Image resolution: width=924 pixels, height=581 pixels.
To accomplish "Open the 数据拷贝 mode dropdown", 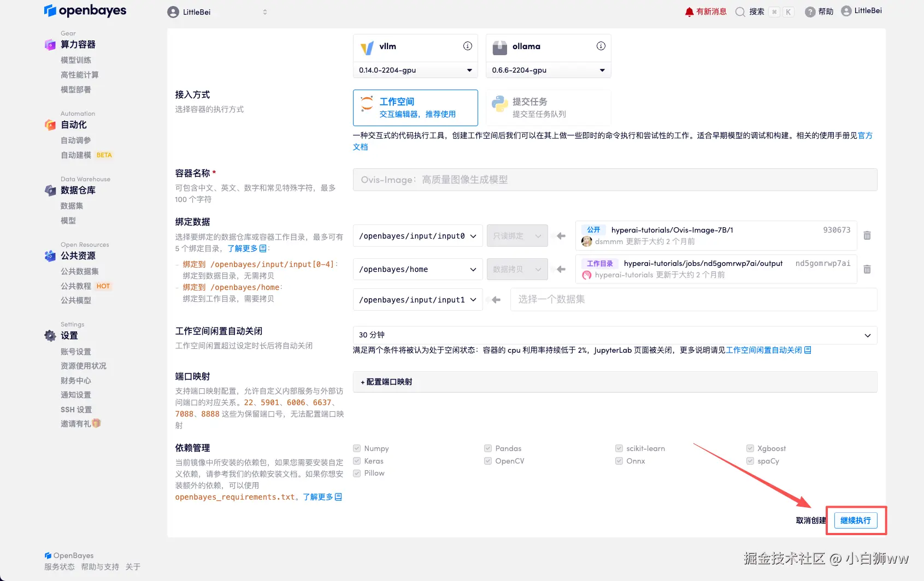I will (x=517, y=269).
